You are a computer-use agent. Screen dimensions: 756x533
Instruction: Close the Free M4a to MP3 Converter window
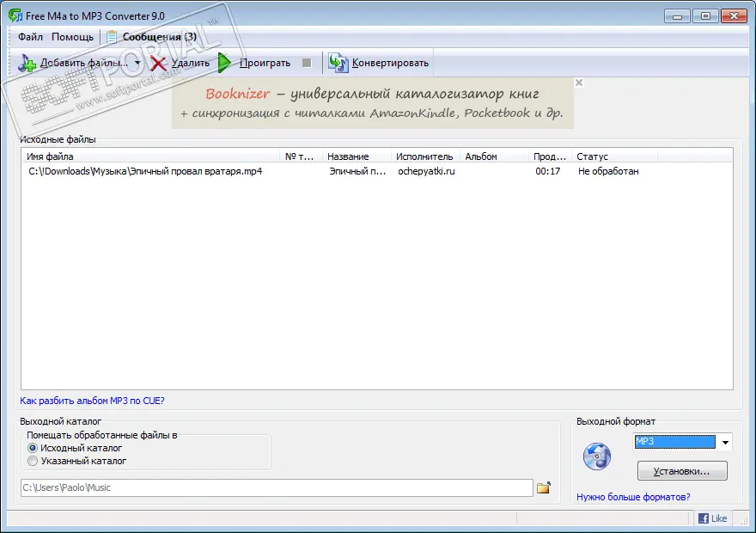[x=734, y=16]
